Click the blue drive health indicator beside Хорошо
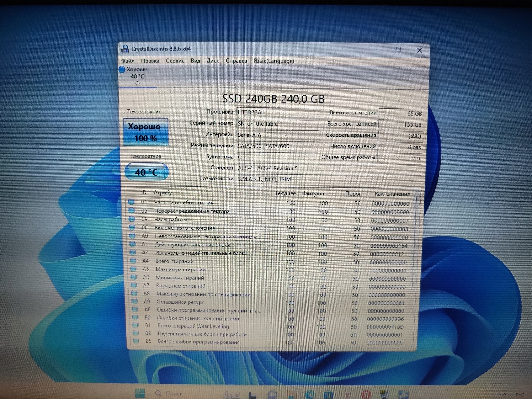This screenshot has height=399, width=532. (x=122, y=69)
